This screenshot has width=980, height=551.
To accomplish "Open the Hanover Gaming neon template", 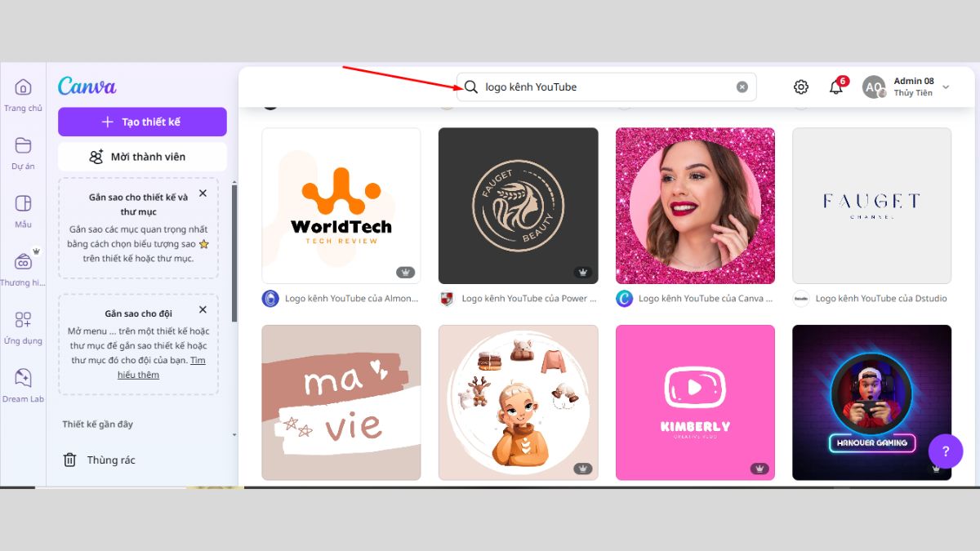I will [x=871, y=402].
